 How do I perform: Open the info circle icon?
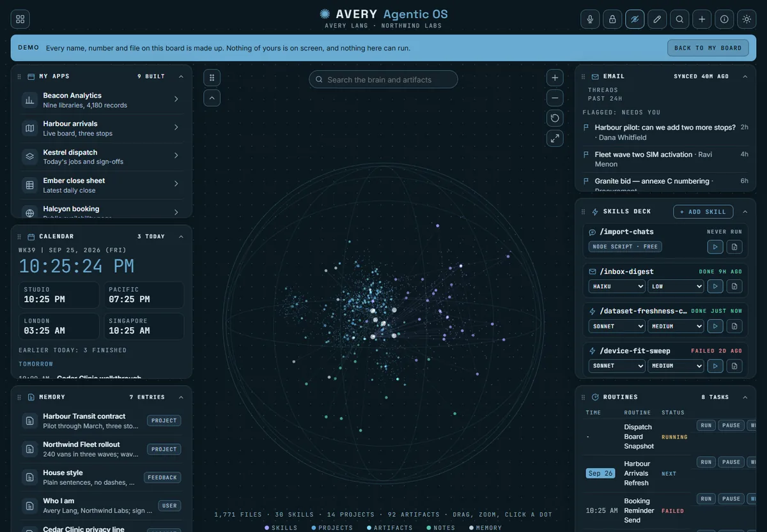(x=724, y=19)
